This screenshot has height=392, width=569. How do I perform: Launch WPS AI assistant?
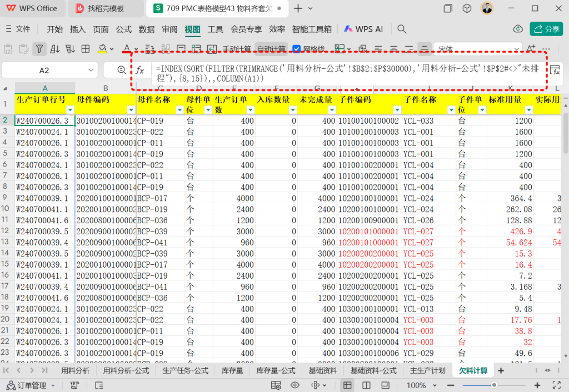coord(363,29)
